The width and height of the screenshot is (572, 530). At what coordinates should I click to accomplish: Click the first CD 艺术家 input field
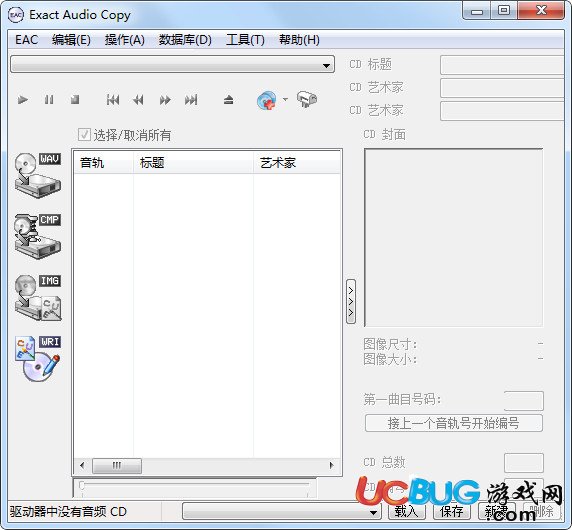tap(502, 88)
